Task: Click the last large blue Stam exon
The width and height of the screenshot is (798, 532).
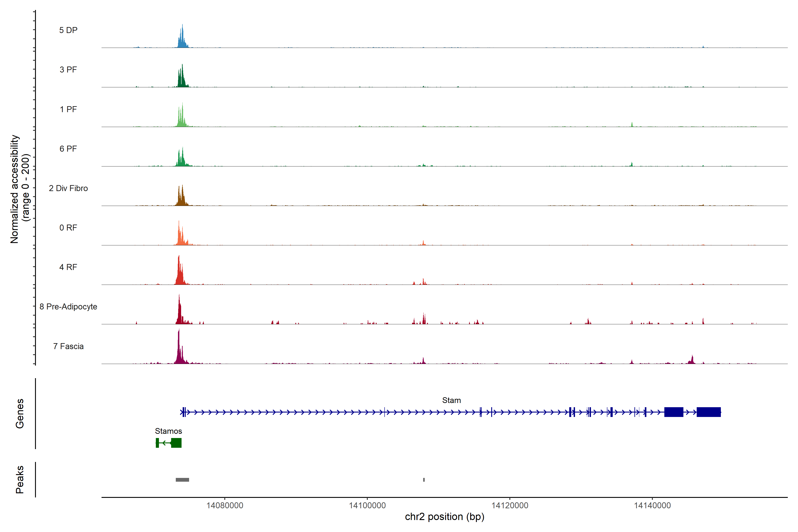Action: [x=708, y=412]
